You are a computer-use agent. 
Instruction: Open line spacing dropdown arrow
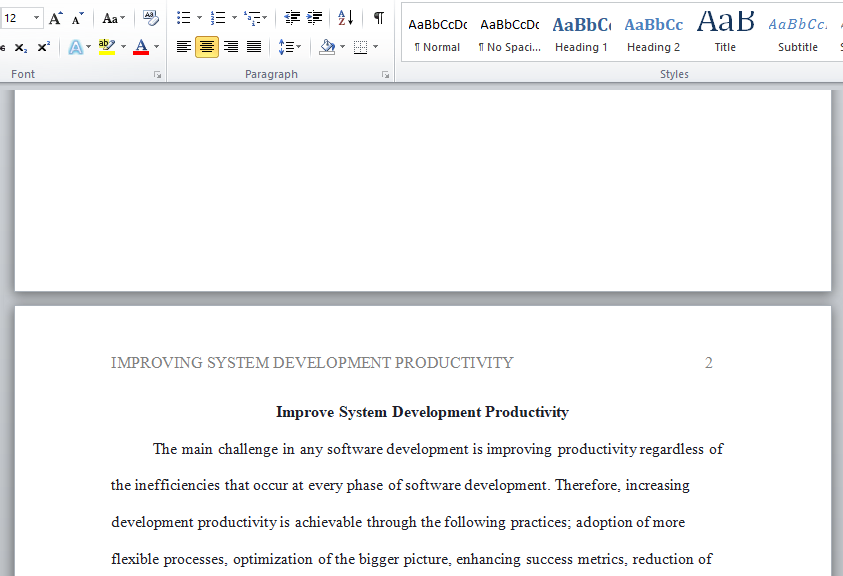(299, 47)
